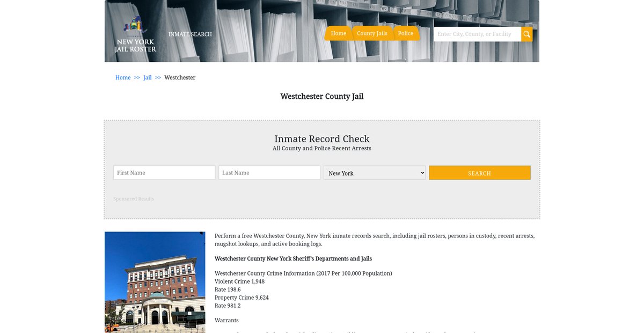
Task: Click into the First Name field
Action: click(164, 173)
